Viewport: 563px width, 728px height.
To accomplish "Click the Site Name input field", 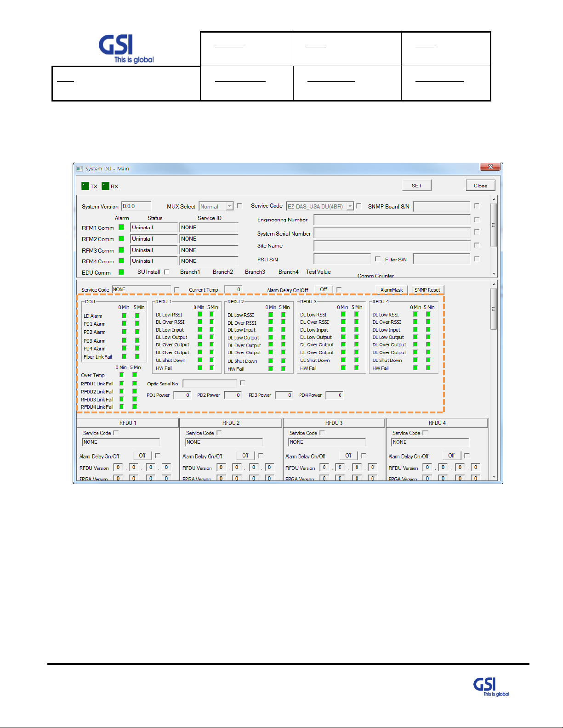I will (x=392, y=246).
